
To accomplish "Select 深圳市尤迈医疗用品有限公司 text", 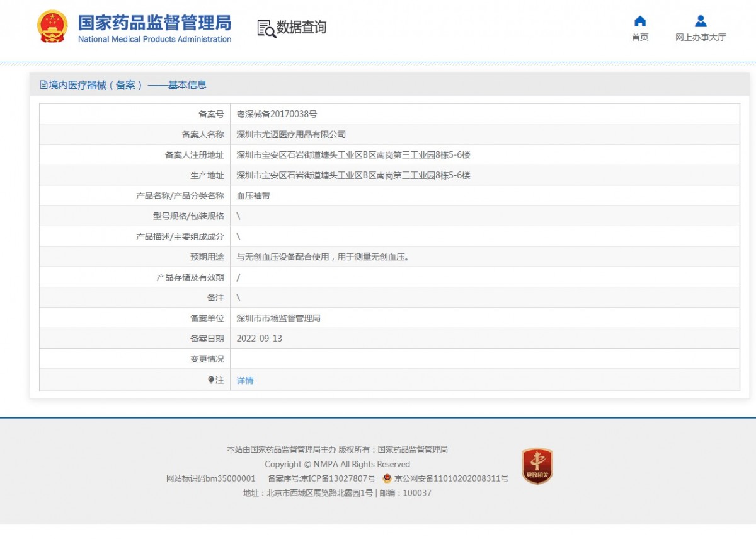I will pos(291,134).
